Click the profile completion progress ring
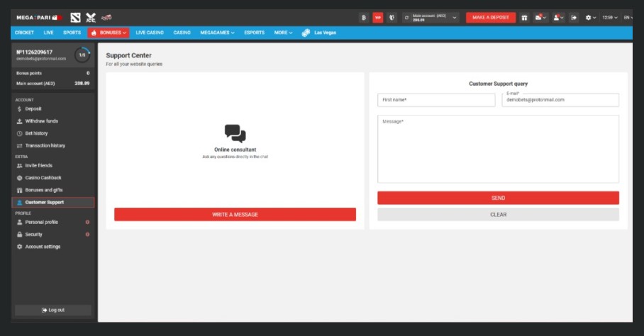This screenshot has width=644, height=336. pos(82,55)
